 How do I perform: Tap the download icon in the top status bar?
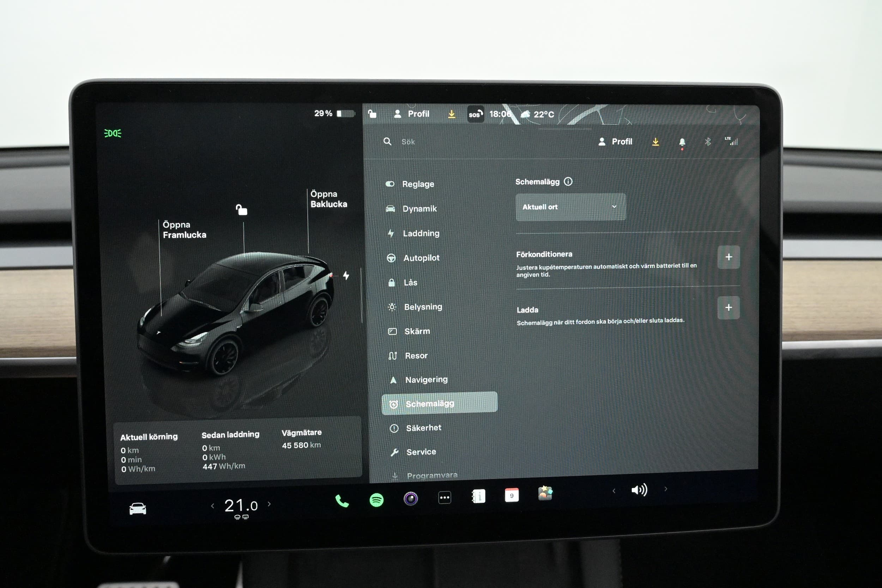coord(452,114)
